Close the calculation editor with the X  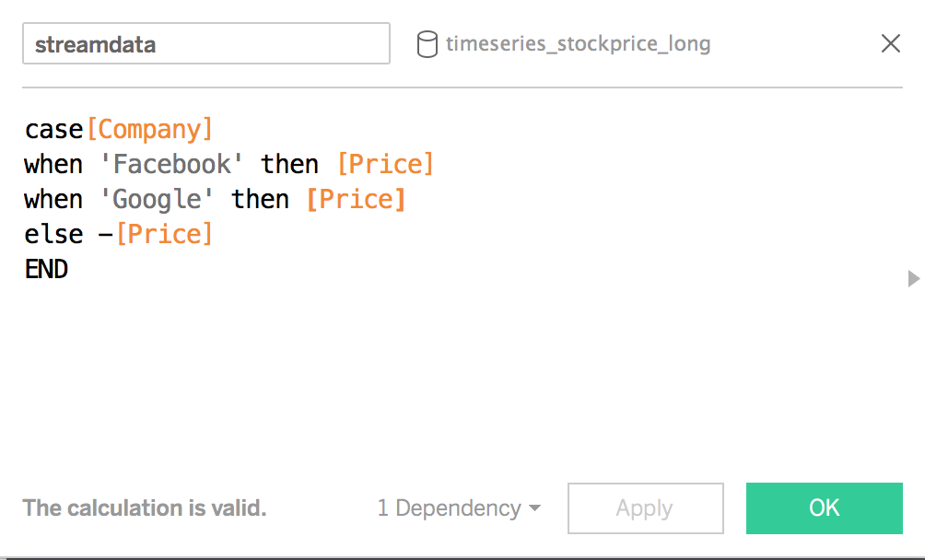[x=890, y=43]
